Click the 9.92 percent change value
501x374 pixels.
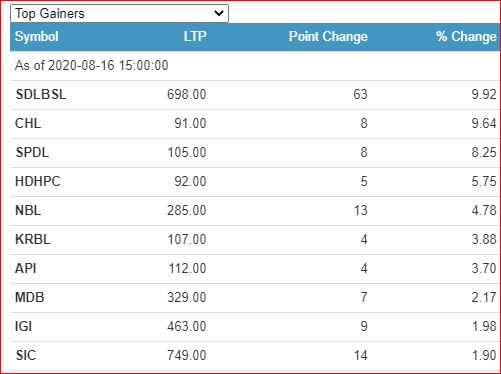click(484, 94)
